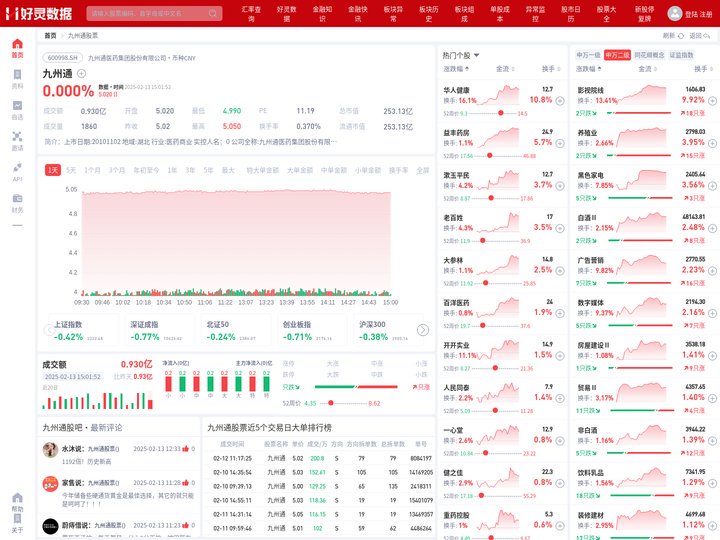Select the 5天 chart range
This screenshot has width=720, height=540.
pyautogui.click(x=71, y=170)
